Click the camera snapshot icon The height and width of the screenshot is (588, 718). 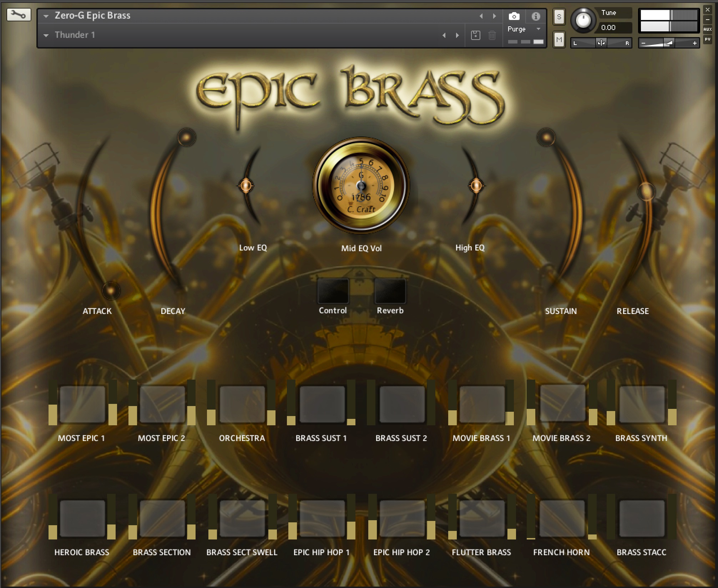coord(514,16)
